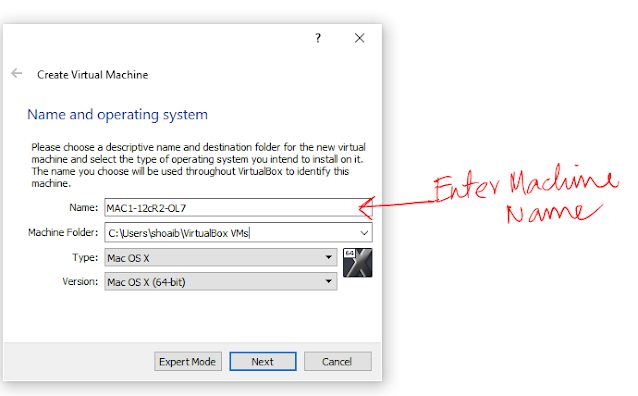This screenshot has width=638, height=396.
Task: Close the Create Virtual Machine dialog
Action: 359,38
